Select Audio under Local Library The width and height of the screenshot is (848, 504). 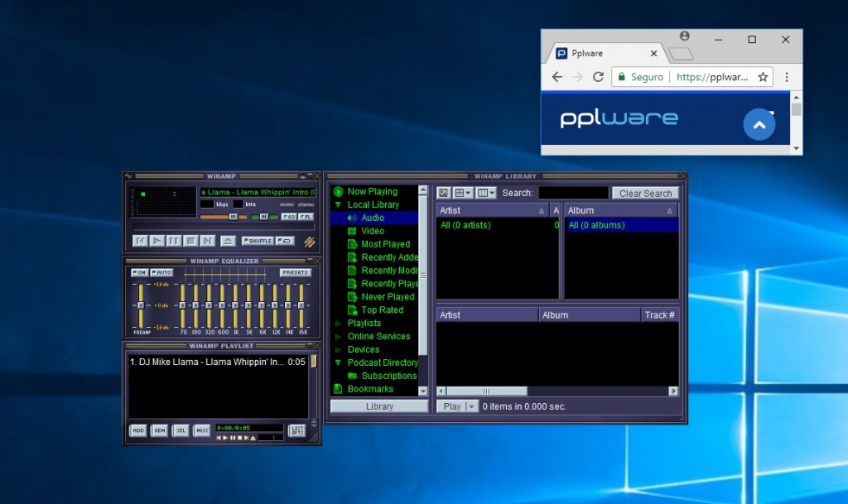[x=373, y=217]
